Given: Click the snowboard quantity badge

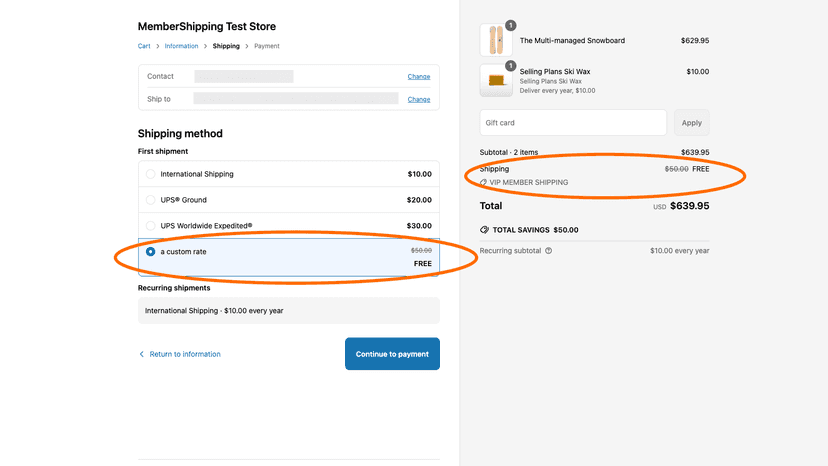Looking at the screenshot, I should coord(510,25).
